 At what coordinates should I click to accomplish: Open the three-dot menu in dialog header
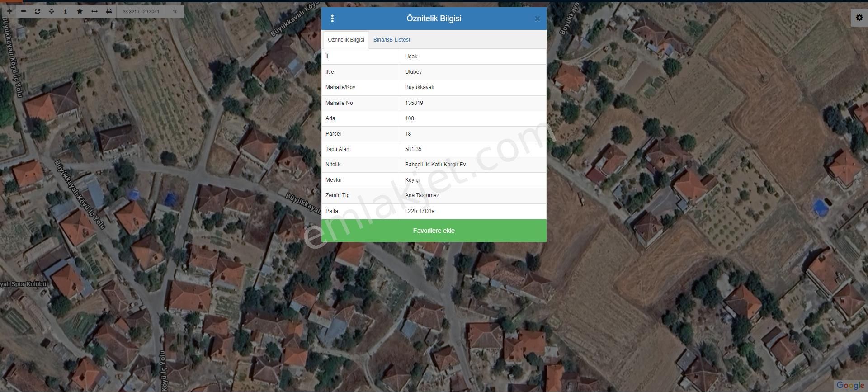click(332, 19)
